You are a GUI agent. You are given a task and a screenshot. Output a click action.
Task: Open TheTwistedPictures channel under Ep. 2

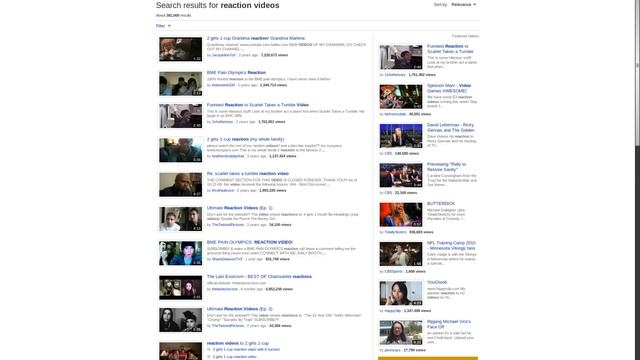pos(228,326)
